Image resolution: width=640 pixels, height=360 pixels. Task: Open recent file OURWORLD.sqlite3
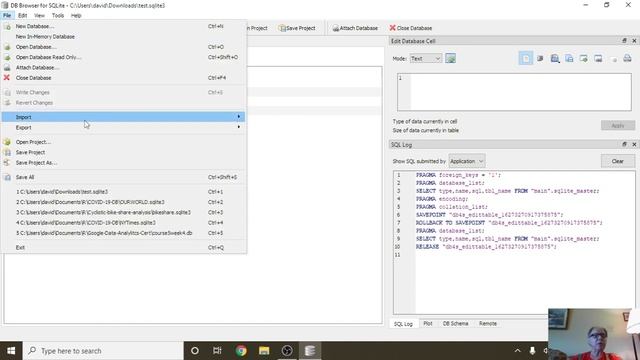click(x=123, y=202)
